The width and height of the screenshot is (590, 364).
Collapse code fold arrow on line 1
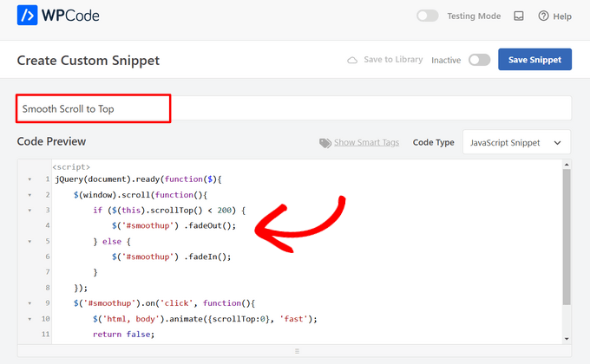tap(29, 179)
